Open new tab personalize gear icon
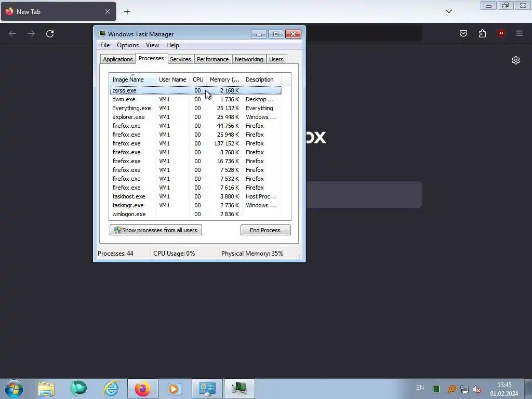Screen dimensions: 532x399 [516, 60]
